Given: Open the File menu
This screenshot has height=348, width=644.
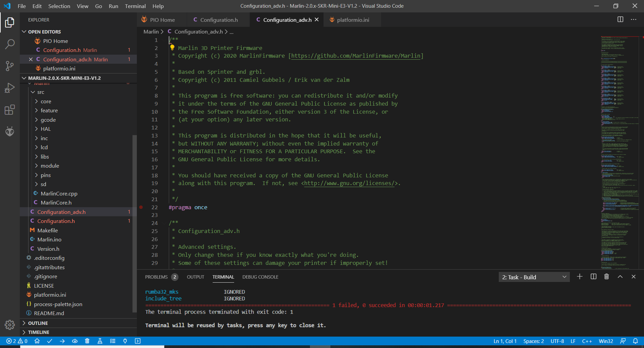Looking at the screenshot, I should coord(22,6).
